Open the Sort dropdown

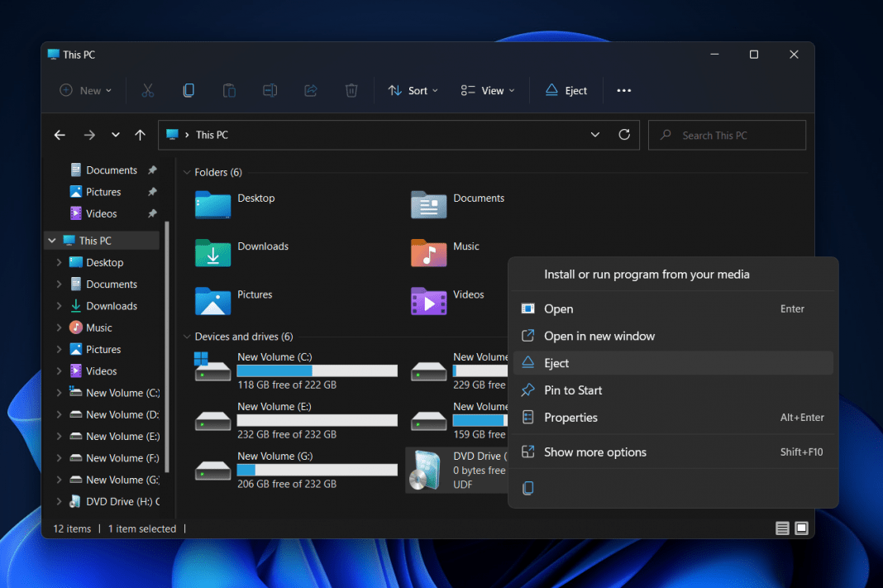coord(413,90)
